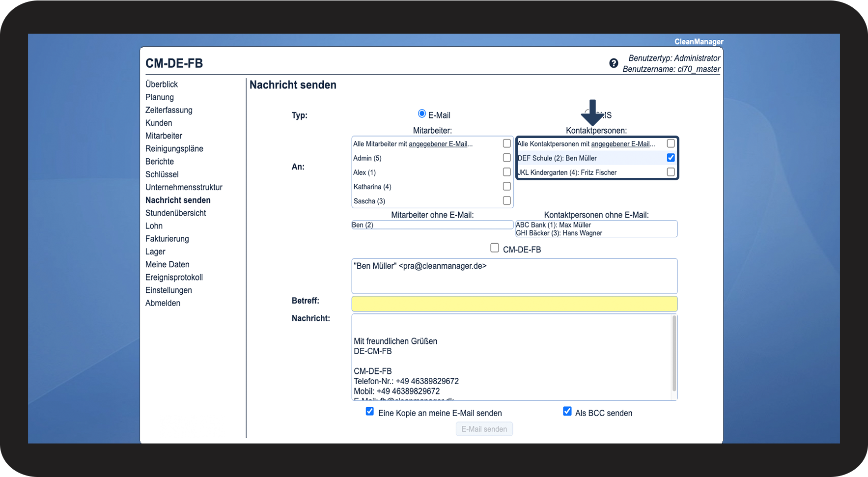This screenshot has height=477, width=868.
Task: Disable 'Eine Kopie an meine E-Mail senden'
Action: [370, 412]
